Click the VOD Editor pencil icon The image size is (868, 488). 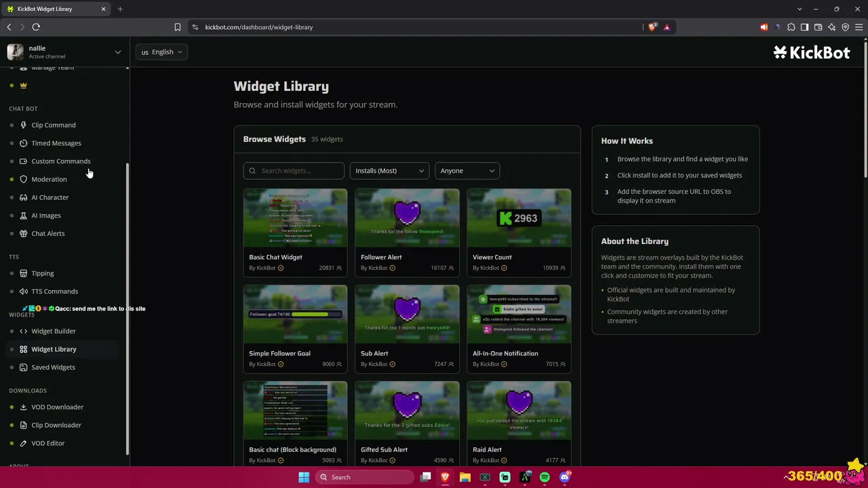(24, 443)
